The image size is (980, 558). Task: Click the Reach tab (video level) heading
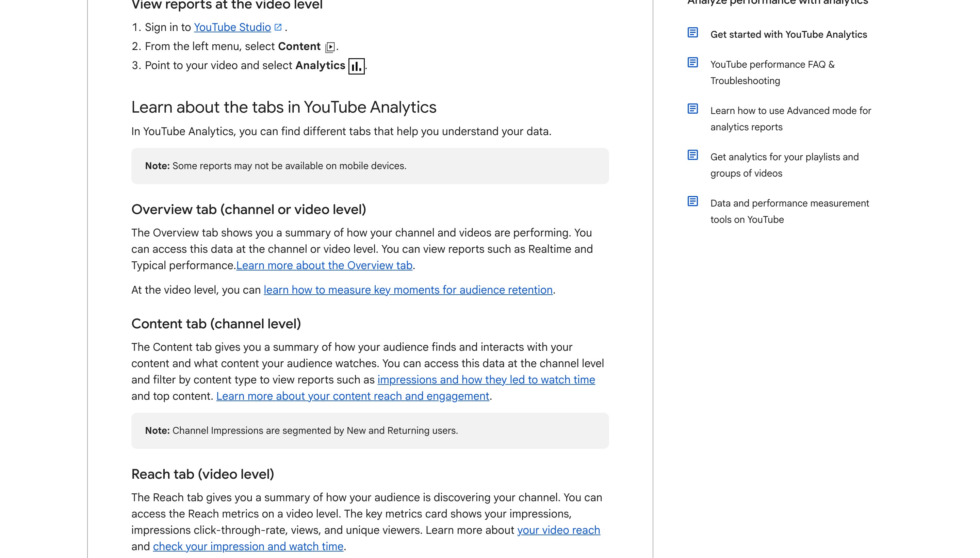point(203,474)
